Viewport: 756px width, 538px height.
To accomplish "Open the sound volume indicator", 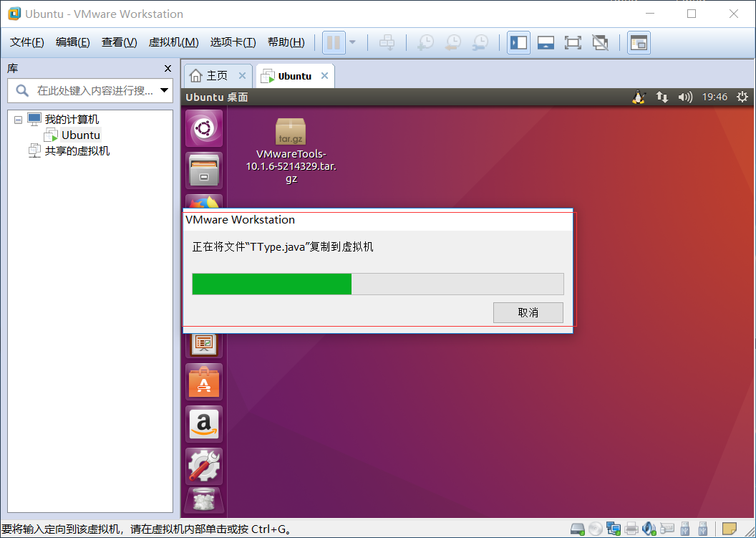I will [685, 97].
